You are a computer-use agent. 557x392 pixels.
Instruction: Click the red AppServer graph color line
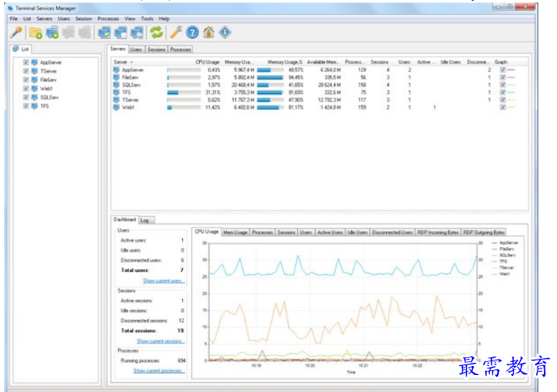point(511,70)
